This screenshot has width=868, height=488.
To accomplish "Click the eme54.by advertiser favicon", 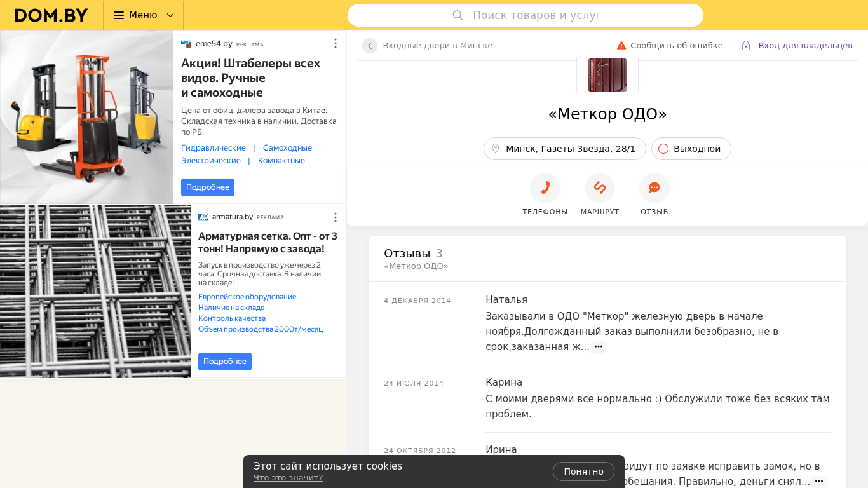I will pos(186,44).
